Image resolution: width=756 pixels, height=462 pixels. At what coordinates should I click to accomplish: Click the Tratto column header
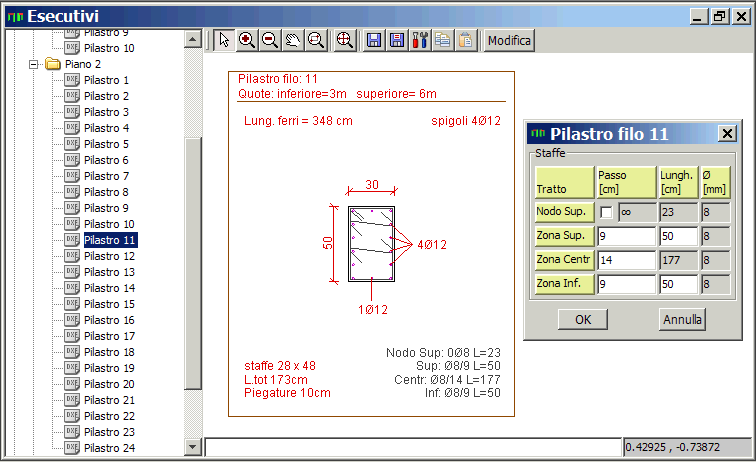coord(564,182)
